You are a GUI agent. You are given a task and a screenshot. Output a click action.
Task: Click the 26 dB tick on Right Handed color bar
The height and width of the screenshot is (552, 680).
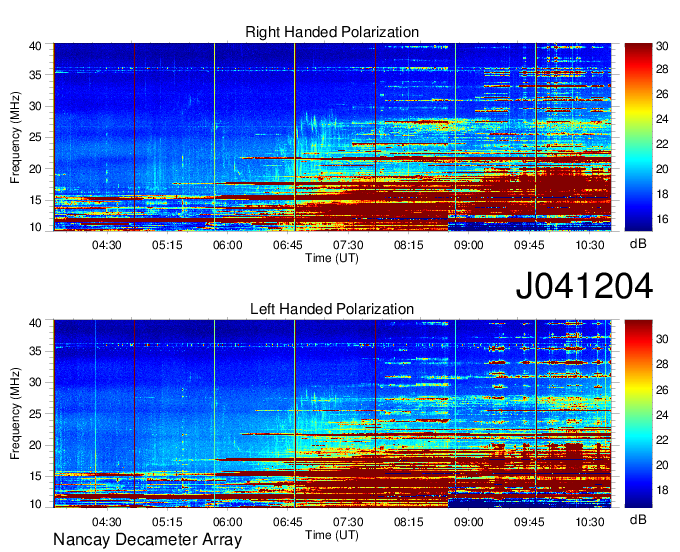click(x=662, y=94)
